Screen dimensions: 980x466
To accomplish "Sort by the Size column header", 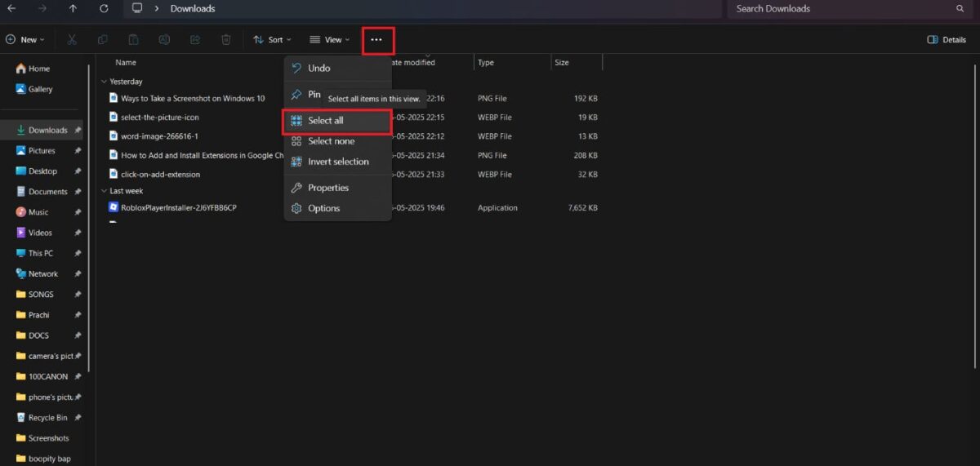I will tap(562, 62).
